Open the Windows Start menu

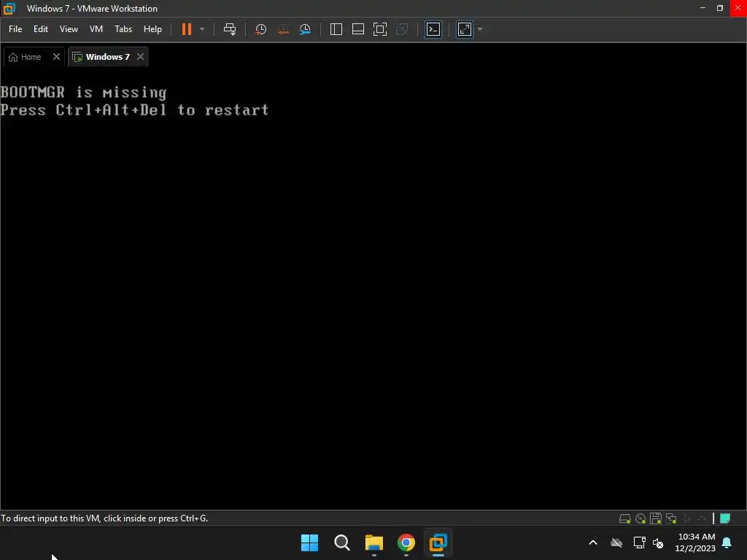tap(309, 542)
